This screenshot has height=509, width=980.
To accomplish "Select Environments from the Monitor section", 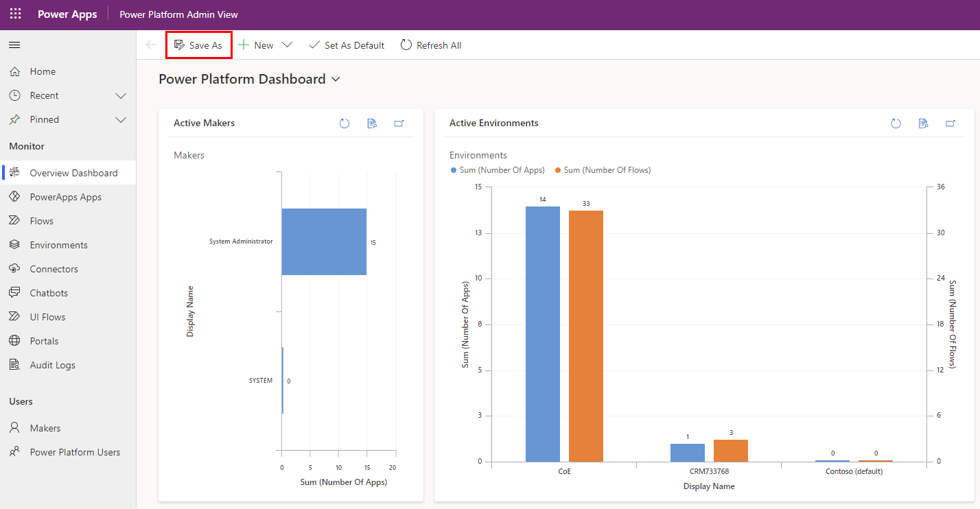I will point(58,244).
